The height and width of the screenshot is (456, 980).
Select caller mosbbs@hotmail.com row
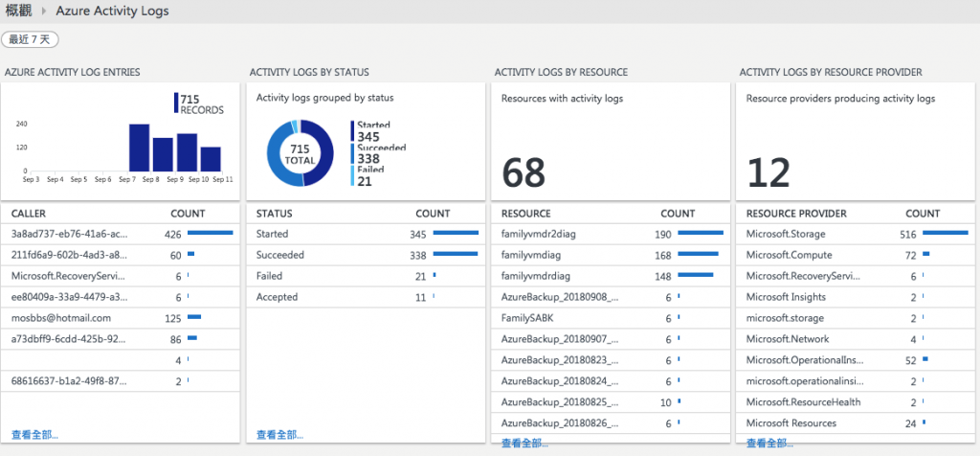click(x=120, y=318)
